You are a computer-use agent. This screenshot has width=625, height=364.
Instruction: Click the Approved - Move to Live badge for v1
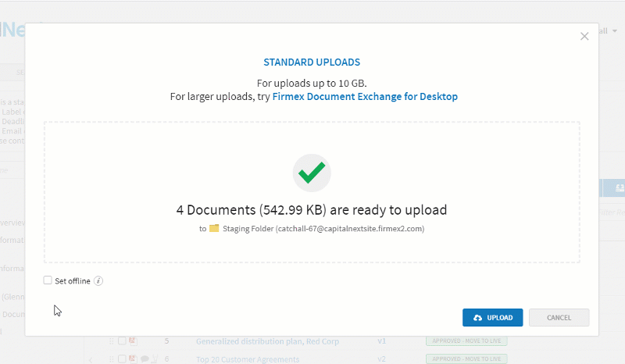(467, 341)
